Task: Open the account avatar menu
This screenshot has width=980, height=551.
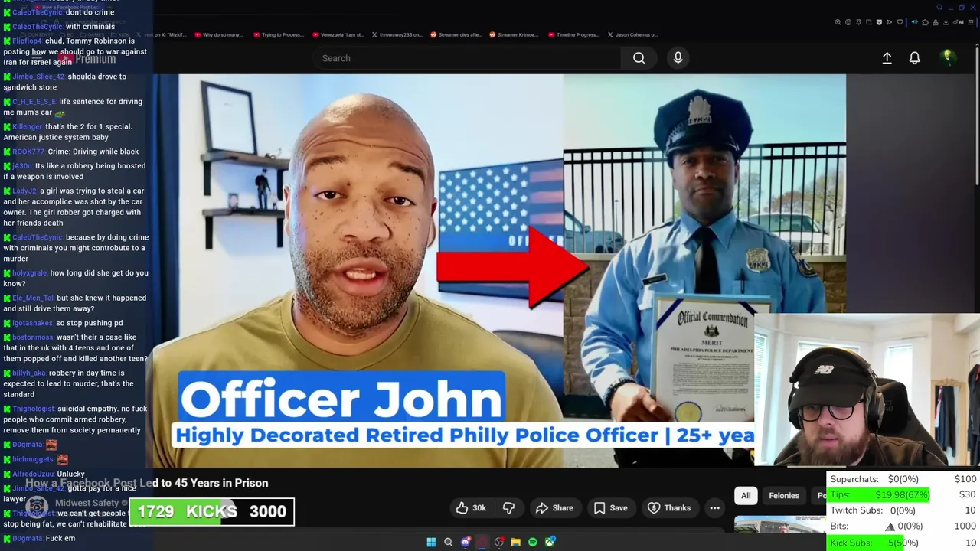Action: pyautogui.click(x=947, y=57)
